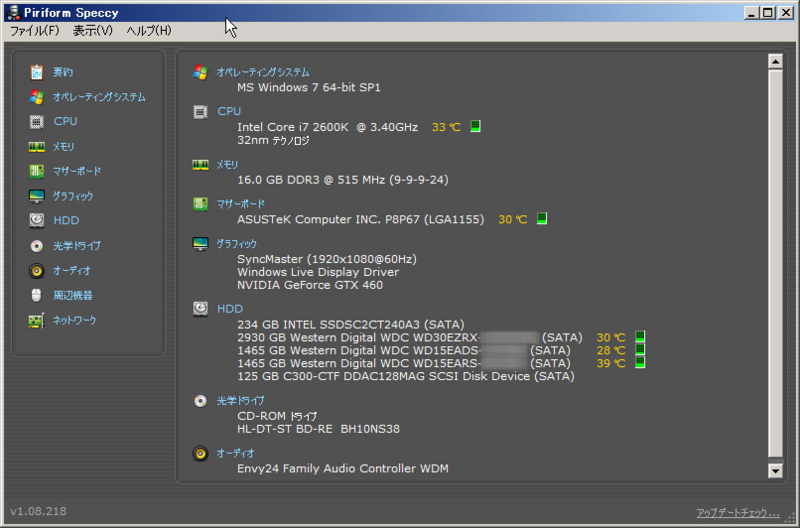This screenshot has width=800, height=528.
Task: Click the Speccy title bar app icon
Action: pyautogui.click(x=14, y=12)
